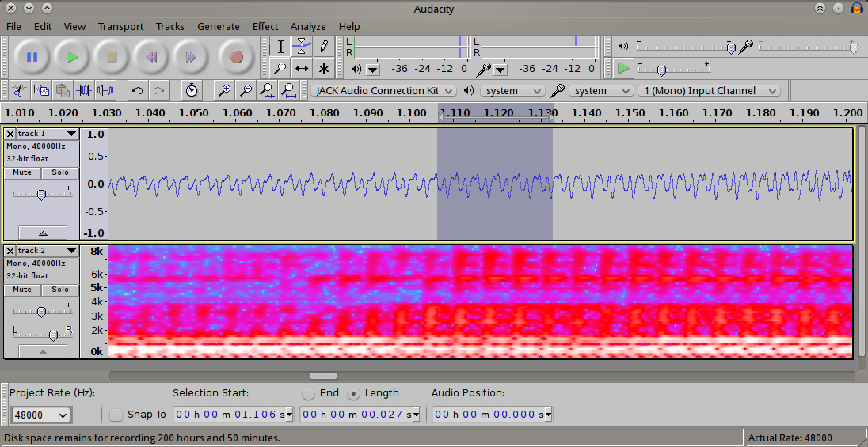Skip to start of project

152,56
